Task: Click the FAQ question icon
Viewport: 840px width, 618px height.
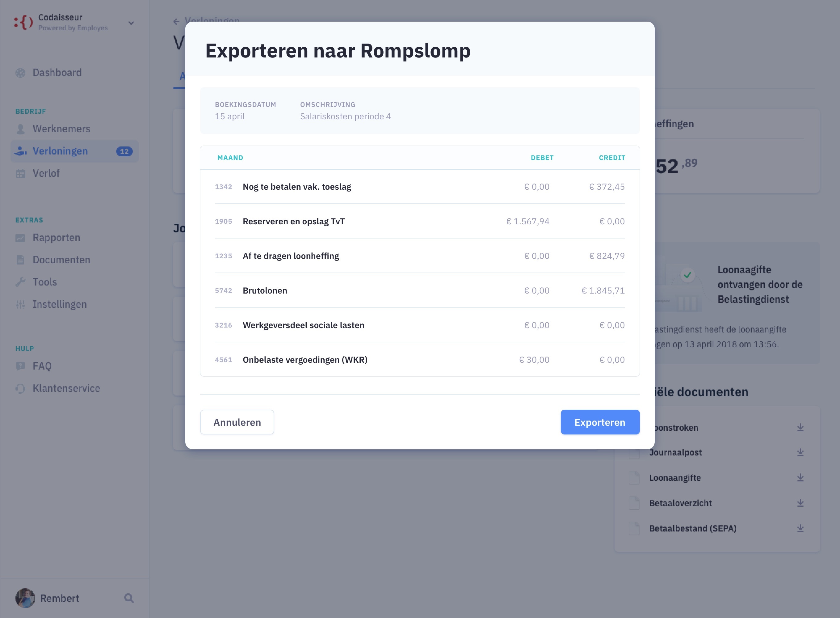Action: pyautogui.click(x=21, y=366)
